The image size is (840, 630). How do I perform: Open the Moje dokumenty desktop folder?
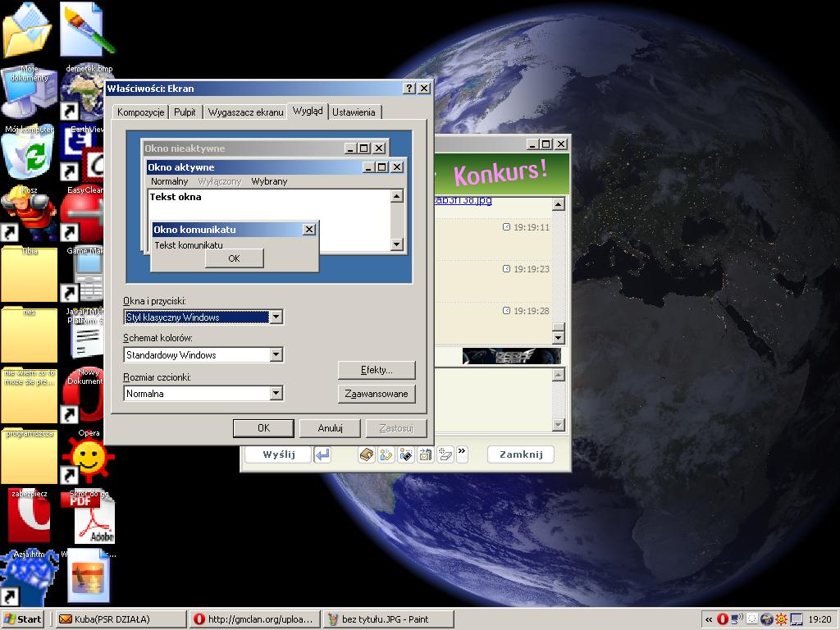click(x=27, y=31)
